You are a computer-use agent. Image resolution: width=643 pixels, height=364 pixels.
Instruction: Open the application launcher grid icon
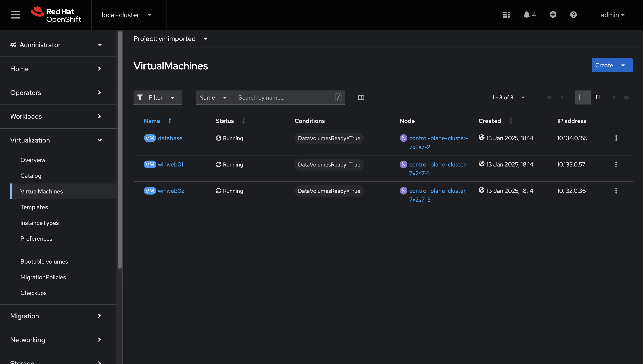coord(506,14)
